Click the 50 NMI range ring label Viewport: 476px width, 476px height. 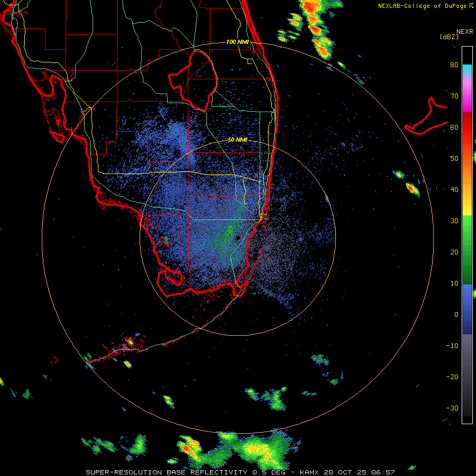(x=237, y=140)
